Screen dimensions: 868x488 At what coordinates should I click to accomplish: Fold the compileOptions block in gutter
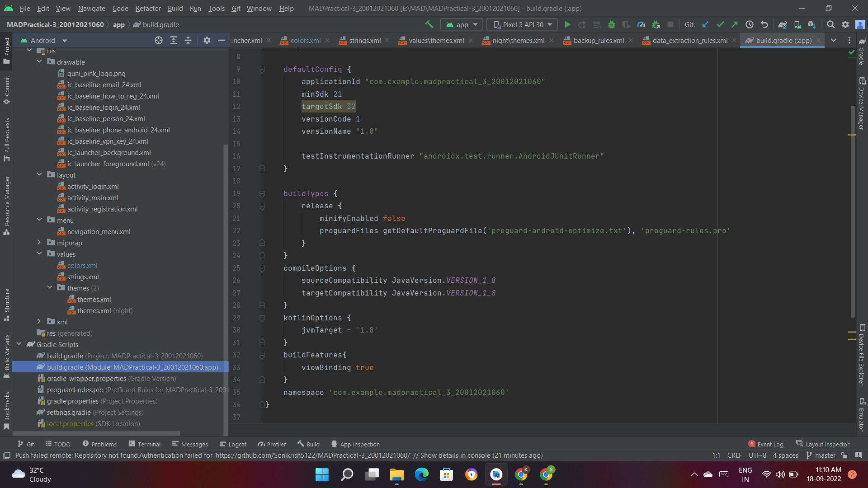262,268
